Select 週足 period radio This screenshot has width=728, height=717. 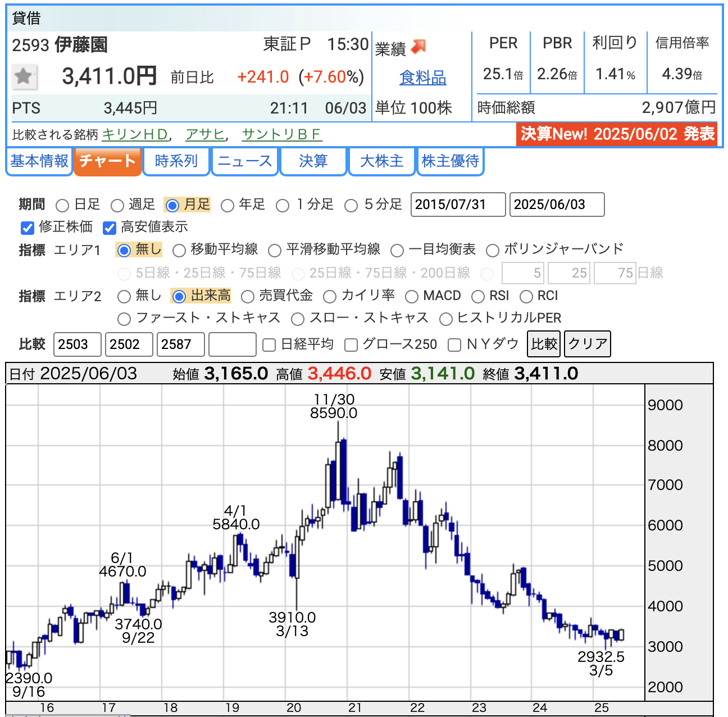point(117,205)
